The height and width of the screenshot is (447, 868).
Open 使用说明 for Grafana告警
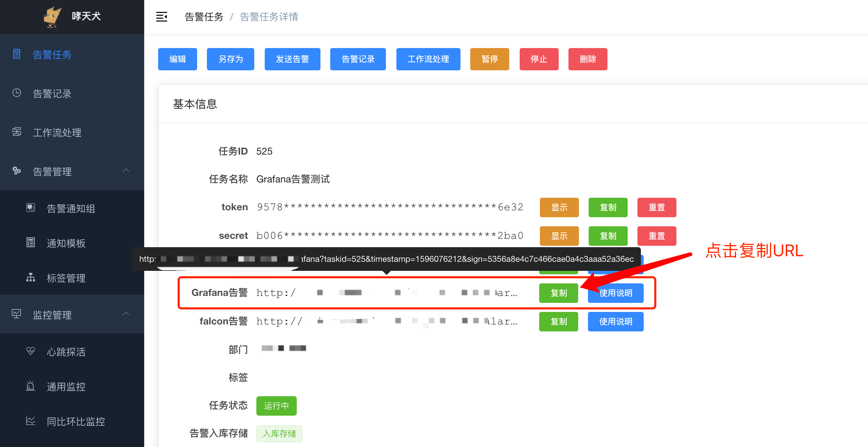616,293
